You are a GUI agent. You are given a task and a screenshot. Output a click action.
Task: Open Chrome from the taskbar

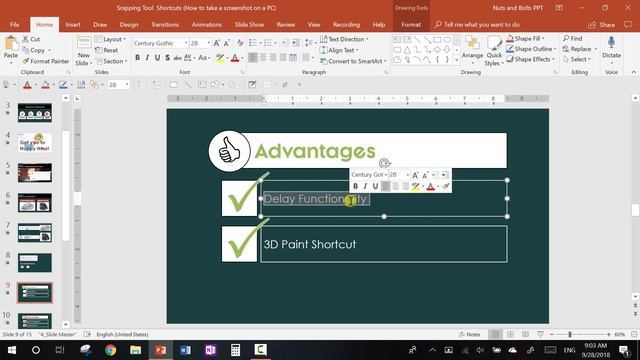[110, 350]
